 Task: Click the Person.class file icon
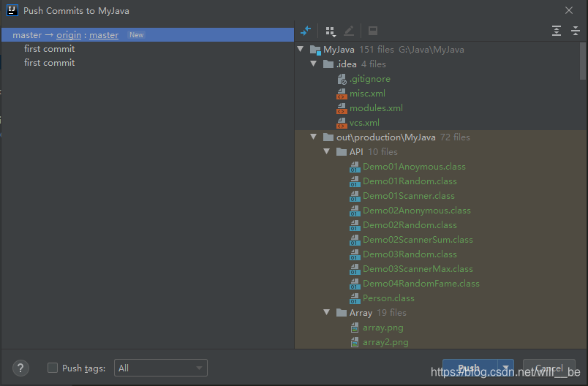pos(355,298)
